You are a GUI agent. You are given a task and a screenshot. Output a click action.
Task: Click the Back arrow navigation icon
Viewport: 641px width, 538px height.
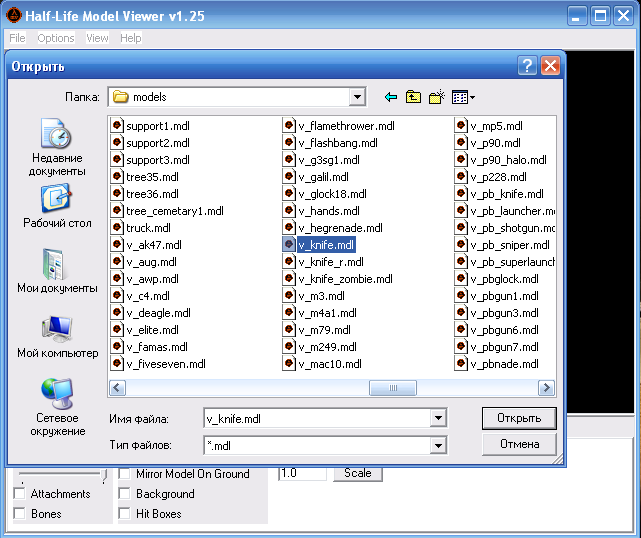pos(391,97)
